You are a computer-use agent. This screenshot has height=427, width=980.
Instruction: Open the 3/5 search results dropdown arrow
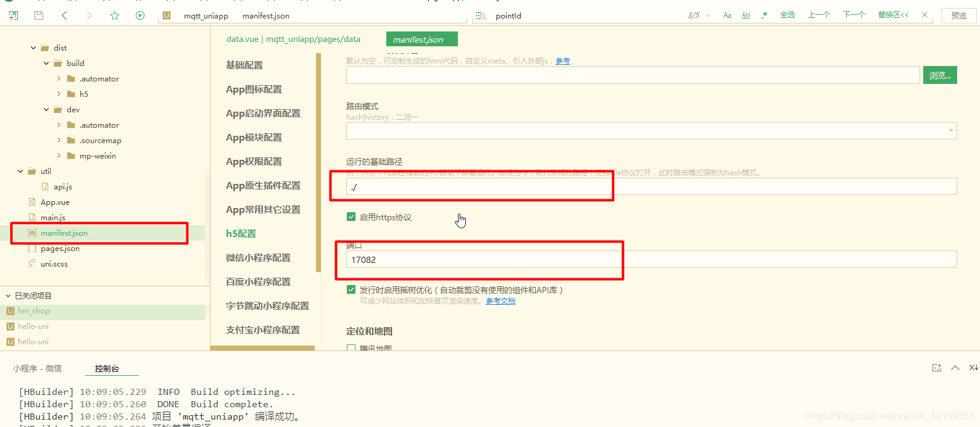(708, 15)
